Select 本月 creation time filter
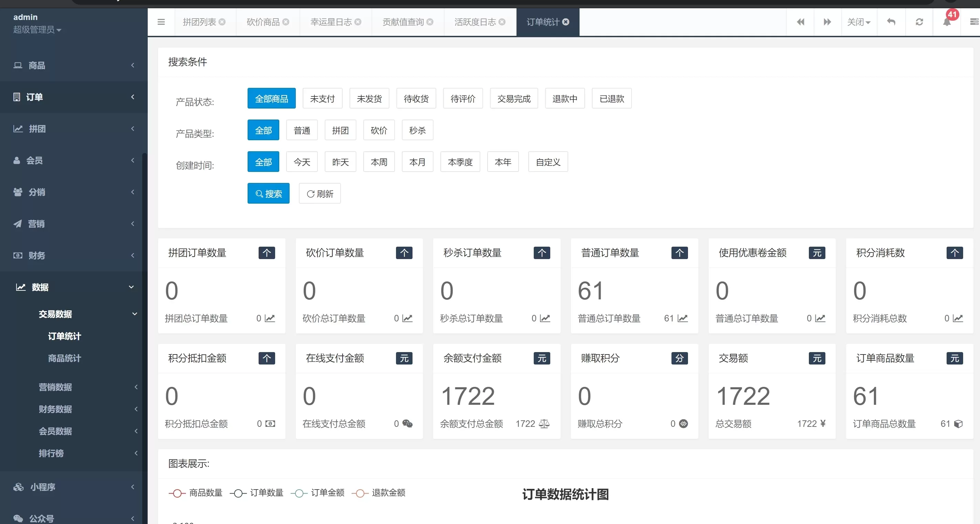 tap(417, 162)
